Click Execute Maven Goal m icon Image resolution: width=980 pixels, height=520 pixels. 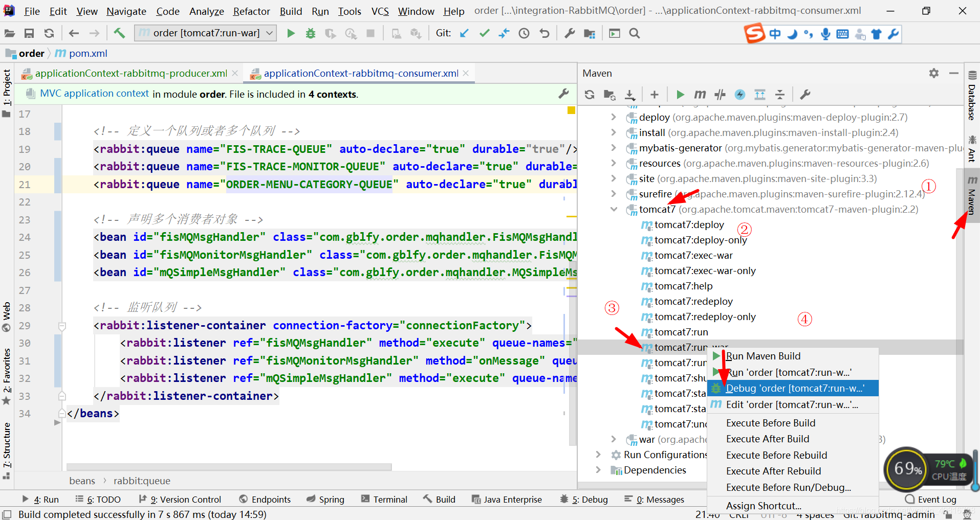pos(700,95)
